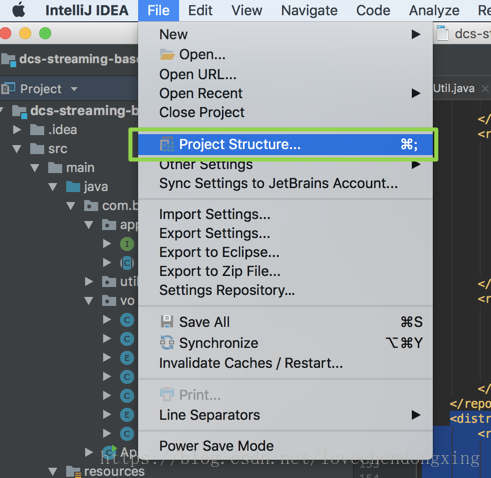Select the vo package icon
The image size is (491, 478).
109,301
